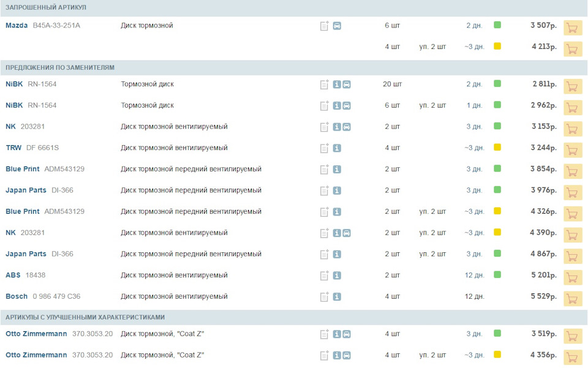Click the yellow status indicator in the TRW row
588x368 pixels.
497,148
